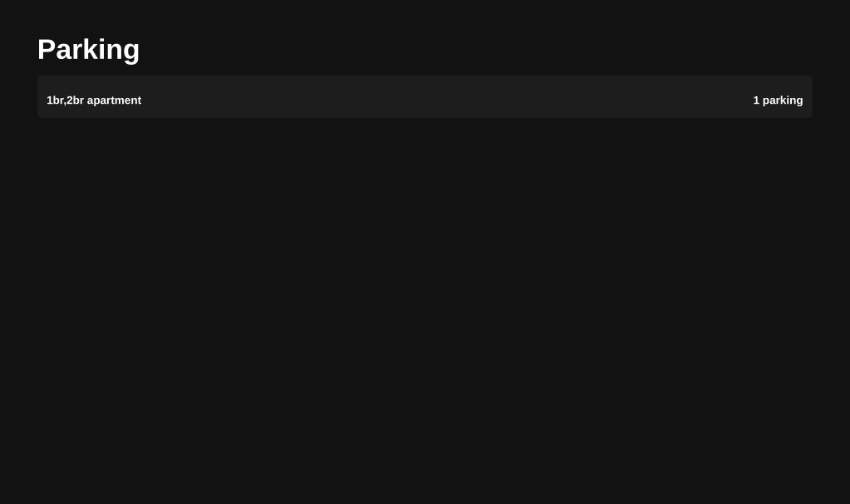
Task: Click the word parking at row end
Action: tap(783, 100)
